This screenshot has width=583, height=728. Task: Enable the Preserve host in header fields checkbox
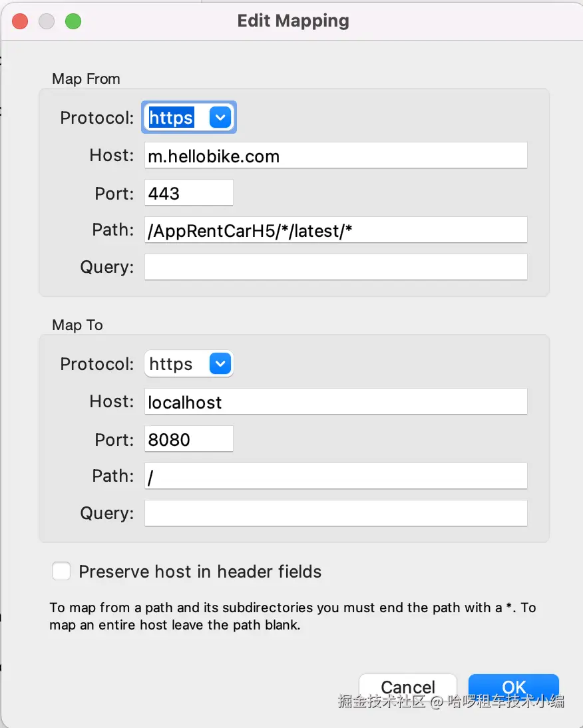click(x=61, y=572)
